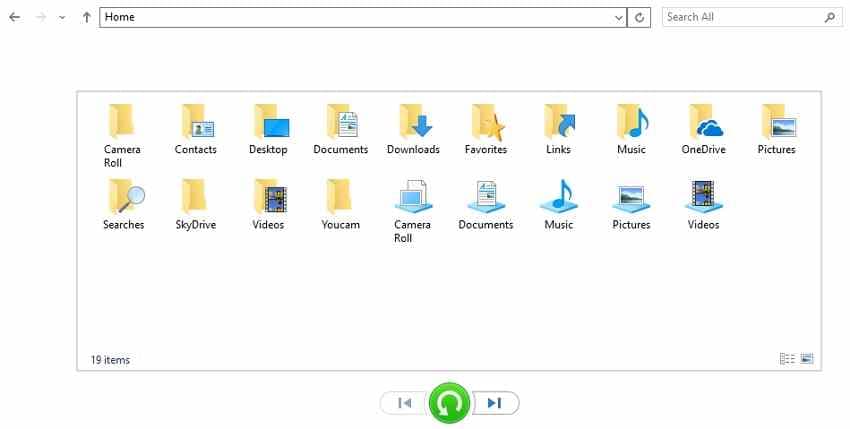Open the yellow Pictures folder
850x429 pixels.
(776, 129)
